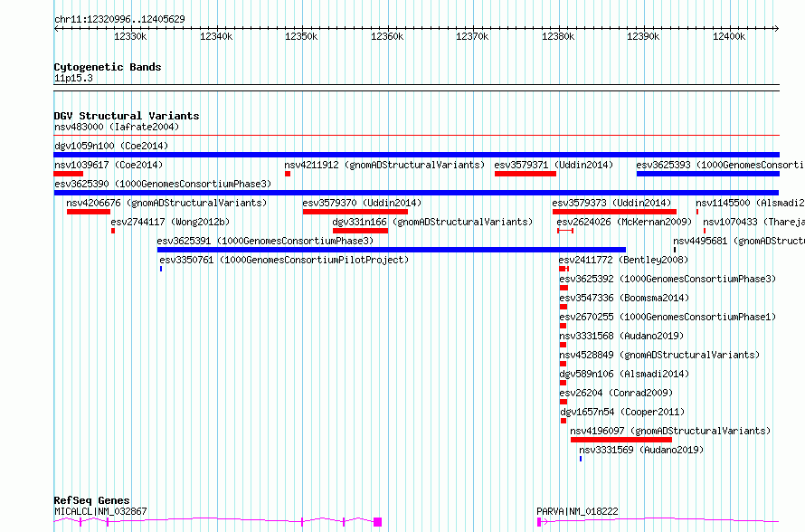Select the Cytogenetic Bands track title
Viewport: 805px width, 532px height.
click(x=108, y=67)
